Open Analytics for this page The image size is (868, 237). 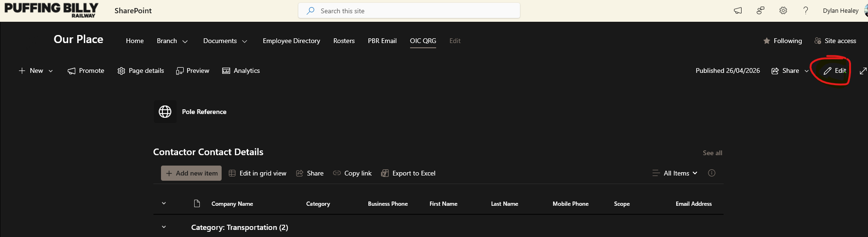pyautogui.click(x=241, y=70)
